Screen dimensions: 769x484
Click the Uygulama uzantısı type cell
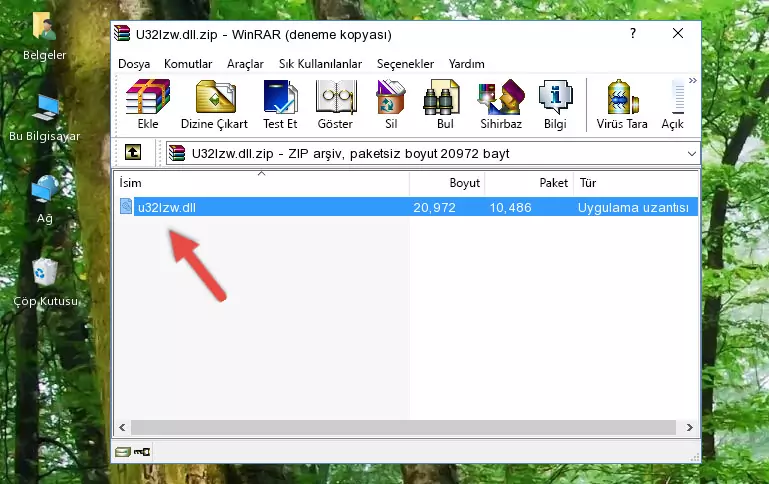[x=633, y=207]
